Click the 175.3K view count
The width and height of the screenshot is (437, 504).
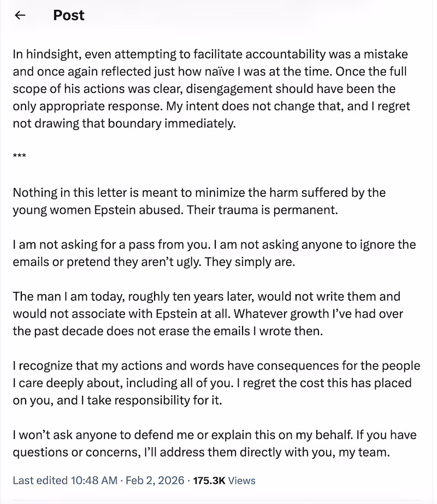pyautogui.click(x=210, y=480)
